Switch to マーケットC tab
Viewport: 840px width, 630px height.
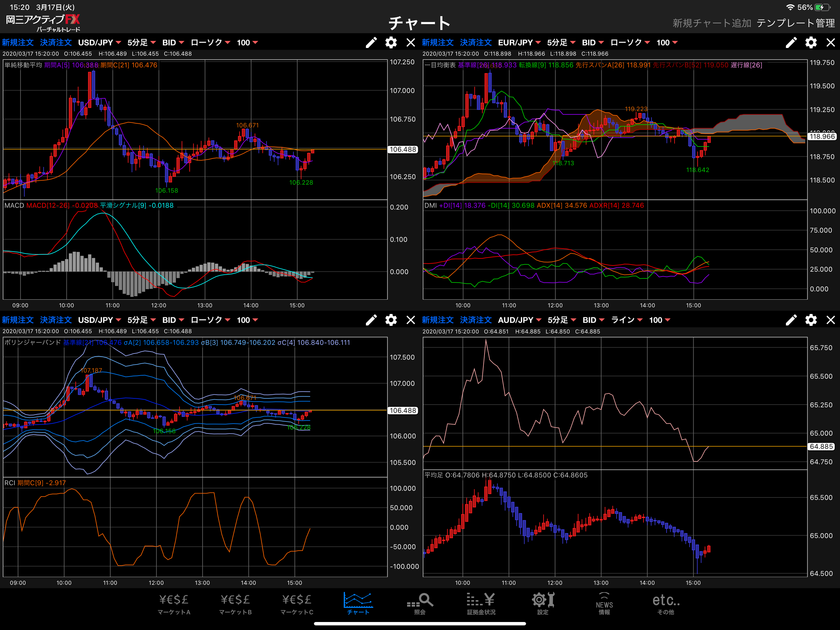pos(297,604)
